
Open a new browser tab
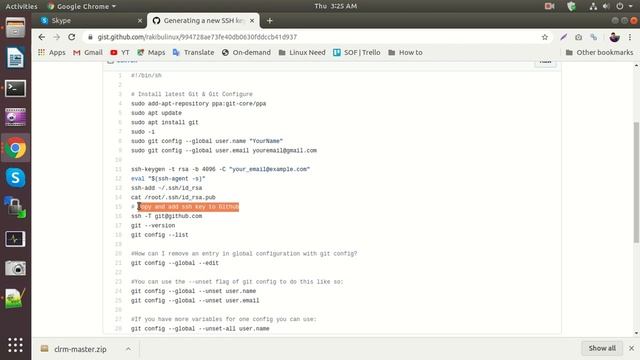tap(269, 20)
